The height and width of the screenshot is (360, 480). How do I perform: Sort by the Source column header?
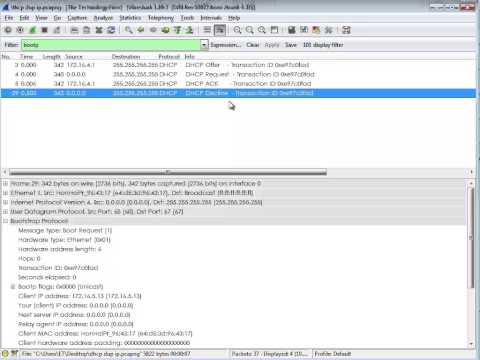74,56
